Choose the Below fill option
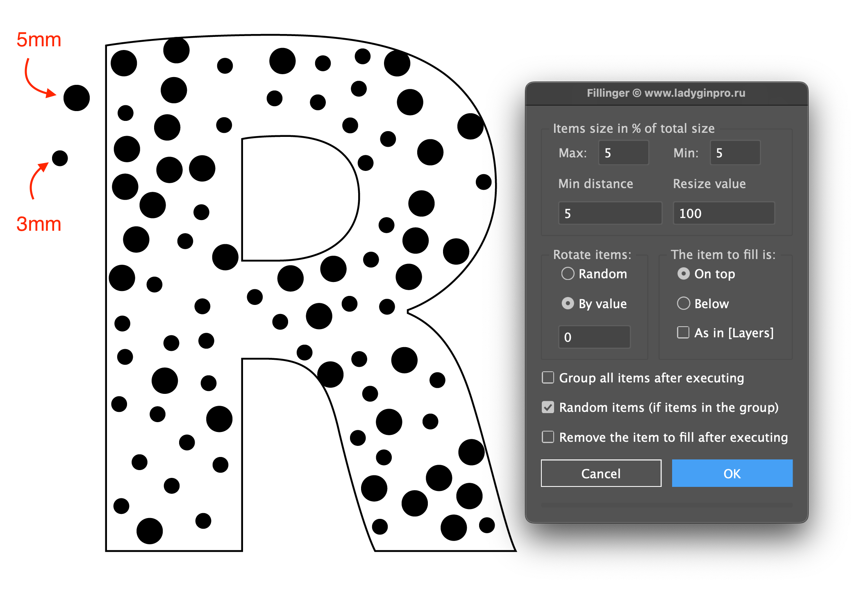 point(683,303)
